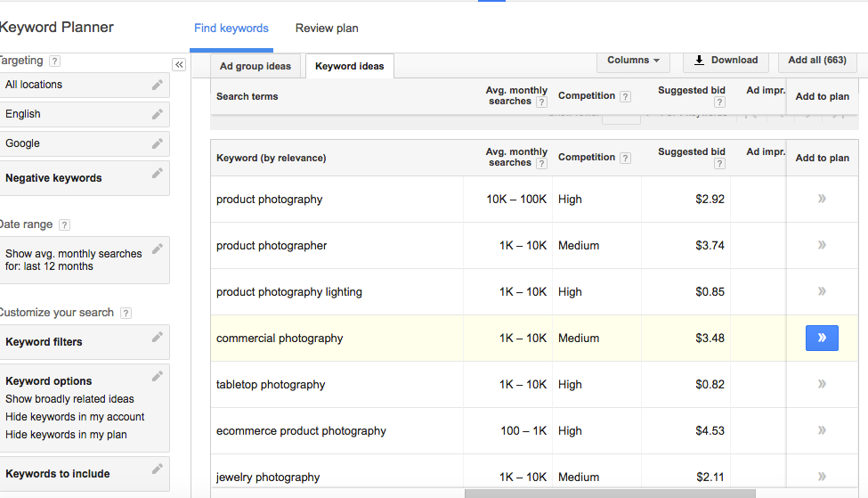Click 'ecommerce product photography' keyword
Image resolution: width=868 pixels, height=498 pixels.
(x=301, y=431)
